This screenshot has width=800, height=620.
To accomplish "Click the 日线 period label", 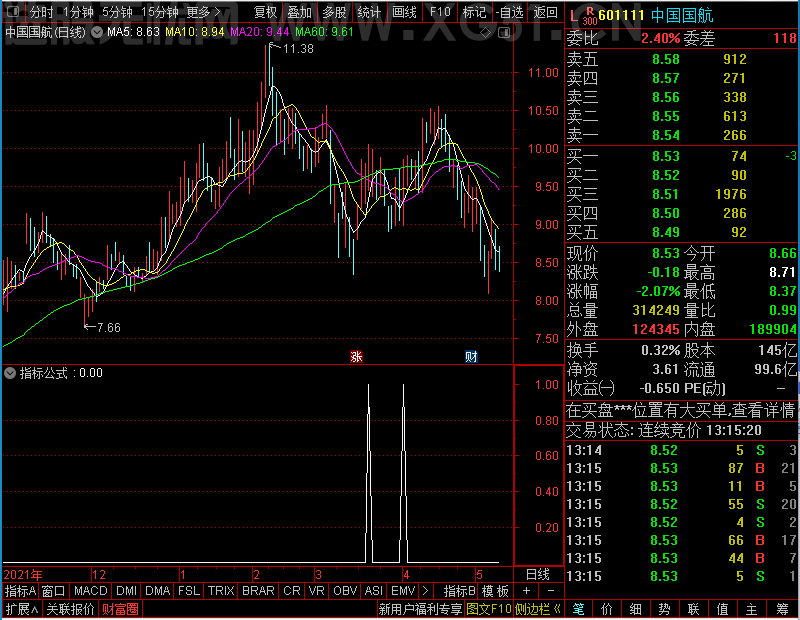I will point(538,575).
